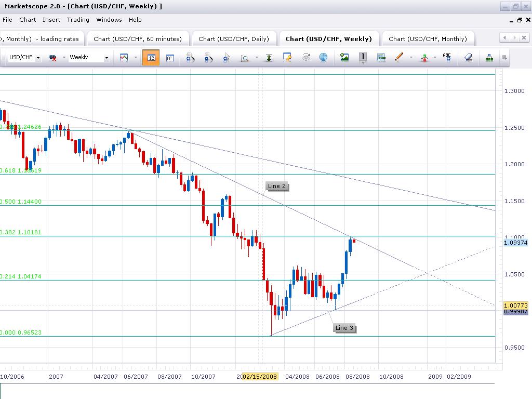Click the Line 3 label on the chart
Screen dimensions: 532x399
click(x=344, y=328)
